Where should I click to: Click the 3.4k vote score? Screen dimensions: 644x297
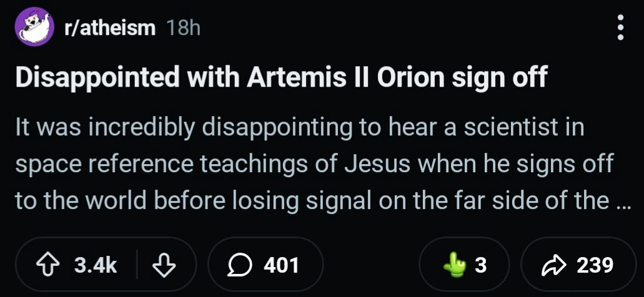(x=96, y=266)
